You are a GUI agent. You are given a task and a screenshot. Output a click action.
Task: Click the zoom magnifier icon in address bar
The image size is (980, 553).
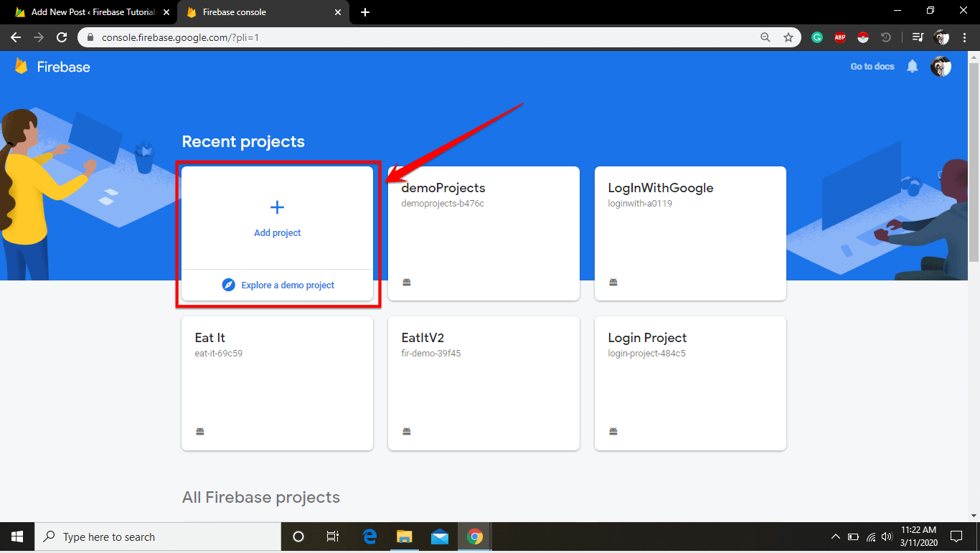point(765,37)
